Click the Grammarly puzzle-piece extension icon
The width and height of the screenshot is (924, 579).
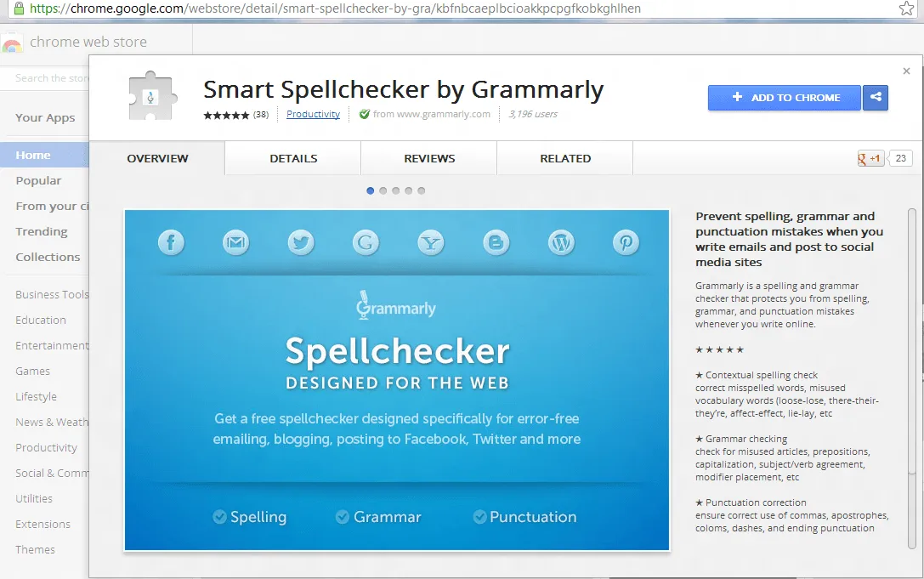(x=151, y=96)
